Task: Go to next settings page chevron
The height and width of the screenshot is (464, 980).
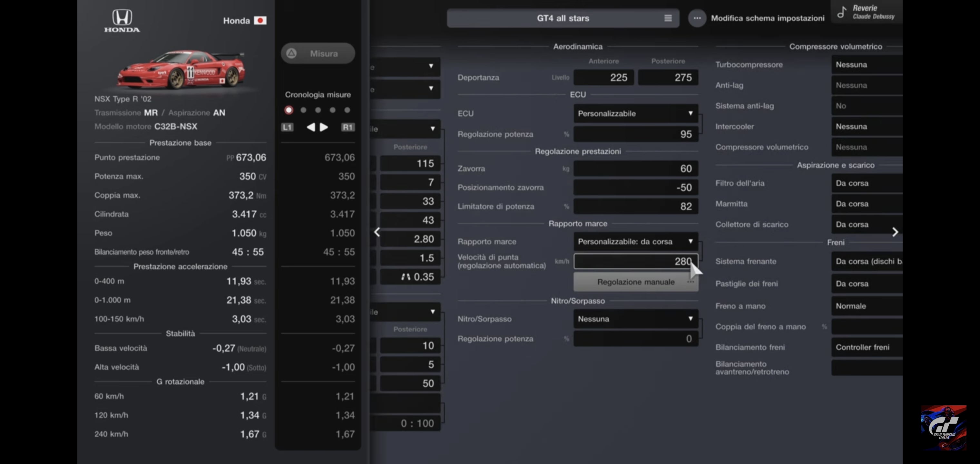Action: pyautogui.click(x=895, y=232)
